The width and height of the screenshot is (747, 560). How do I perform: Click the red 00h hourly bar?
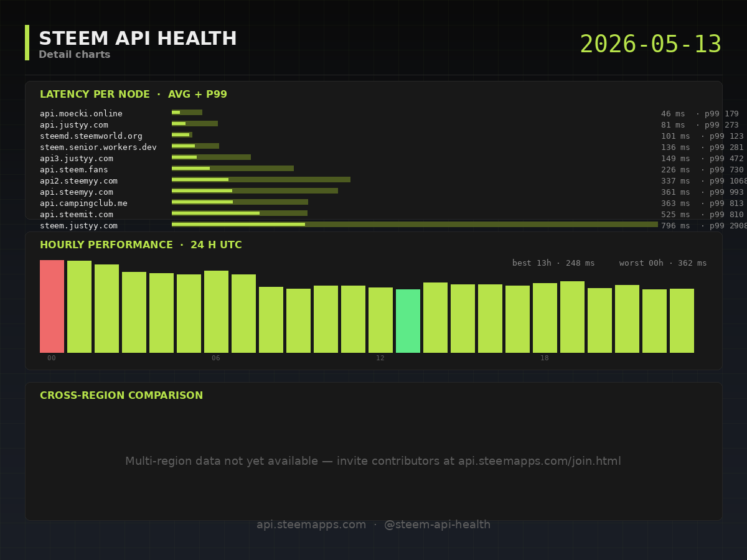coord(52,306)
